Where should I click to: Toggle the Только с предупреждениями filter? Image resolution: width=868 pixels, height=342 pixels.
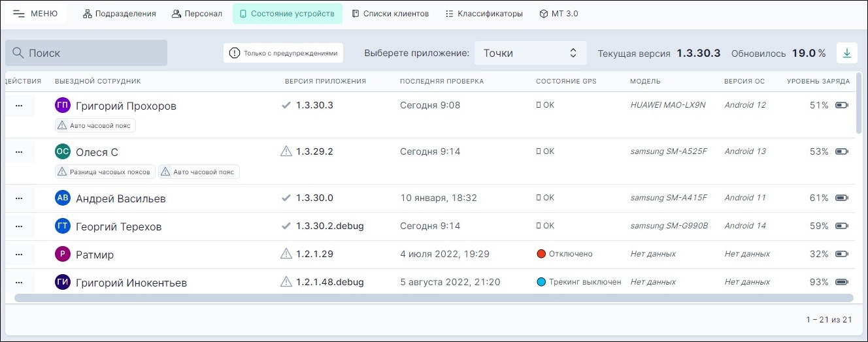(x=283, y=53)
